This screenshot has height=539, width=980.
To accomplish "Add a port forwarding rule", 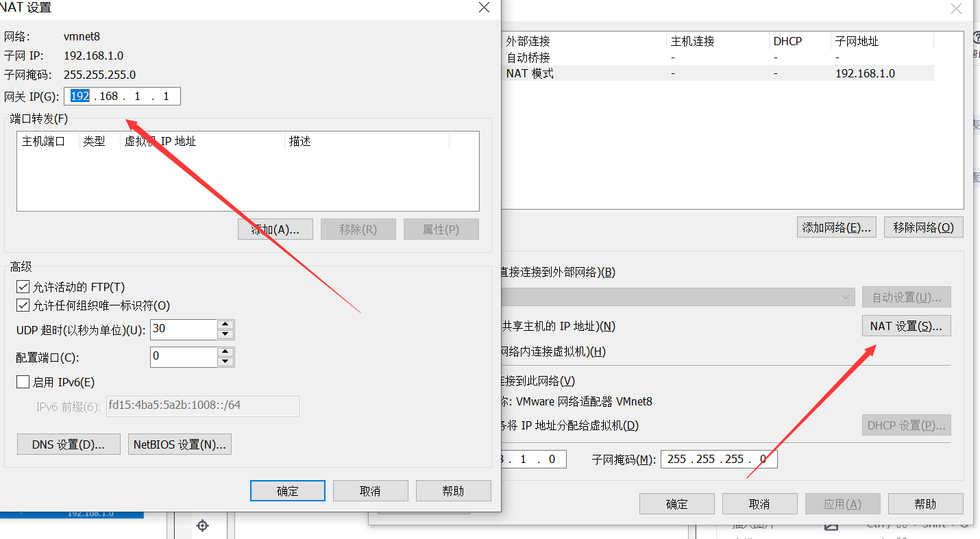I will [x=275, y=229].
